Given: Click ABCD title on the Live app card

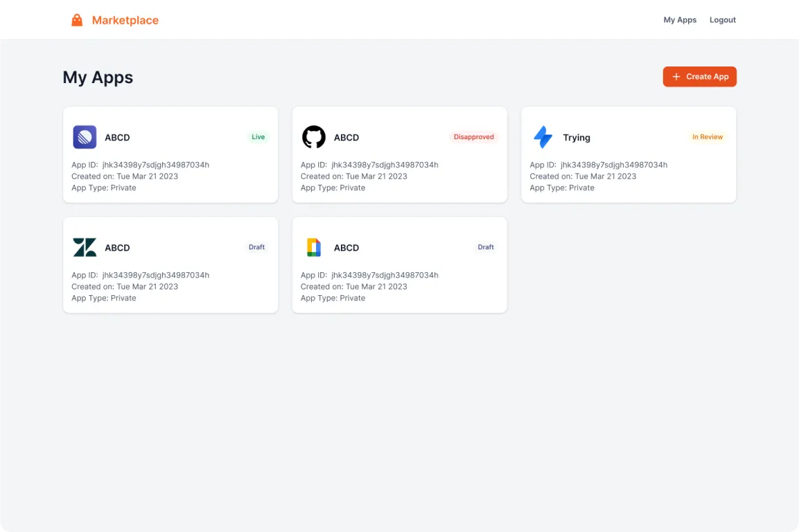Looking at the screenshot, I should pyautogui.click(x=117, y=138).
